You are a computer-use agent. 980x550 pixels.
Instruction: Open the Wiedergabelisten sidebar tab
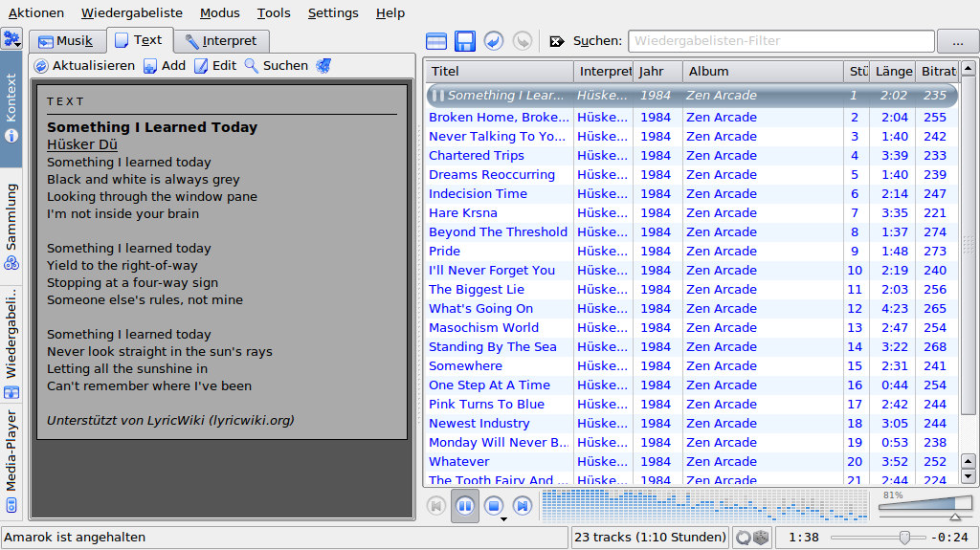tap(11, 344)
